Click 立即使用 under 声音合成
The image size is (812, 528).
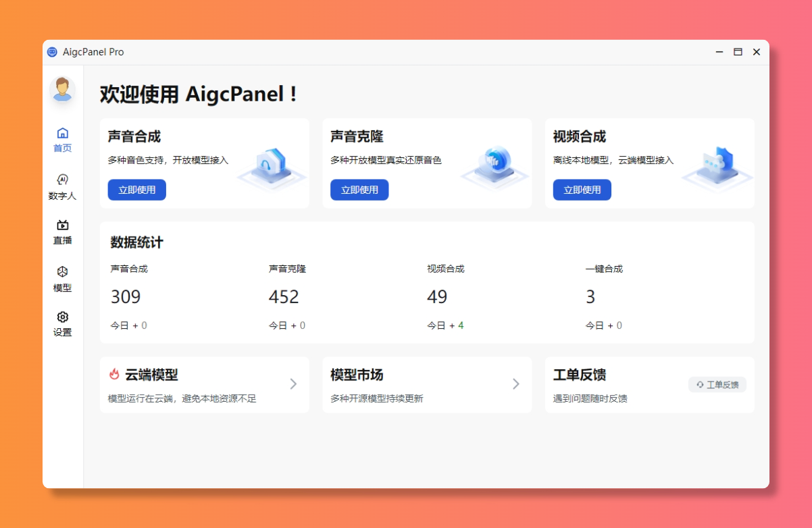(x=136, y=190)
